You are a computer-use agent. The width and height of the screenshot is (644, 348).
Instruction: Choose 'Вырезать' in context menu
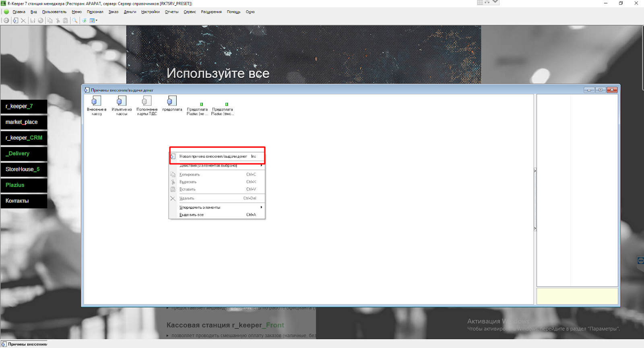click(217, 182)
